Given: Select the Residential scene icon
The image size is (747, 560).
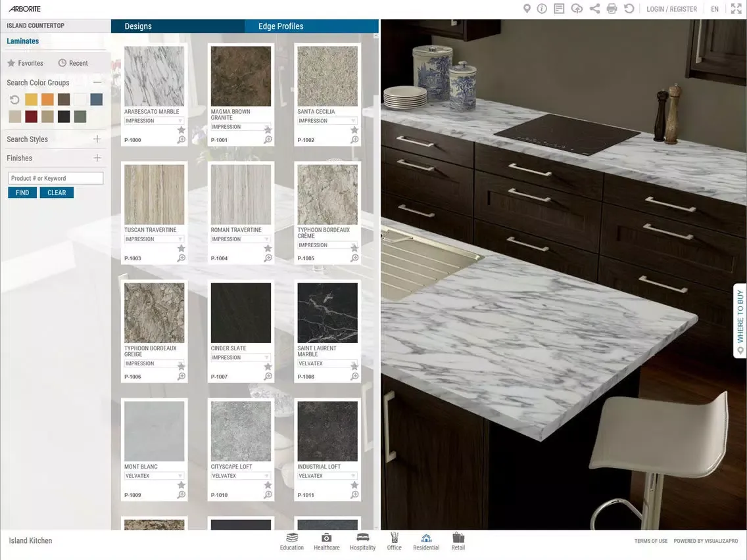Looking at the screenshot, I should pyautogui.click(x=426, y=542).
